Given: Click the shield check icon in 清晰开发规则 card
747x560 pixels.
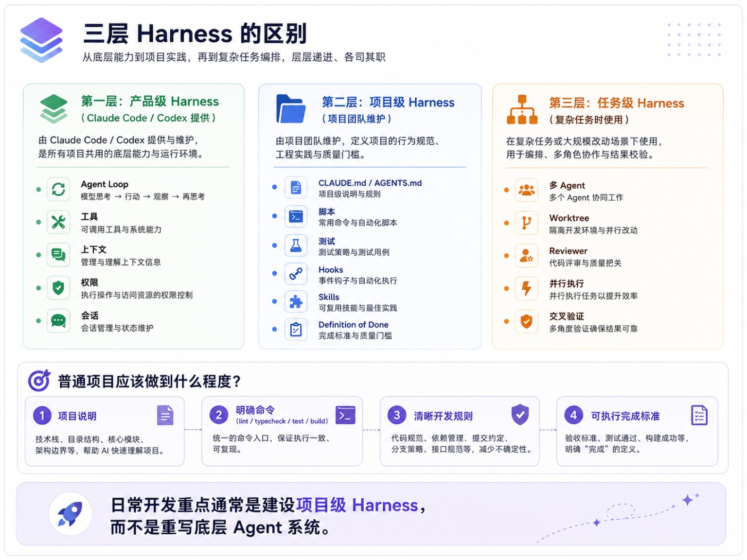Looking at the screenshot, I should tap(520, 415).
